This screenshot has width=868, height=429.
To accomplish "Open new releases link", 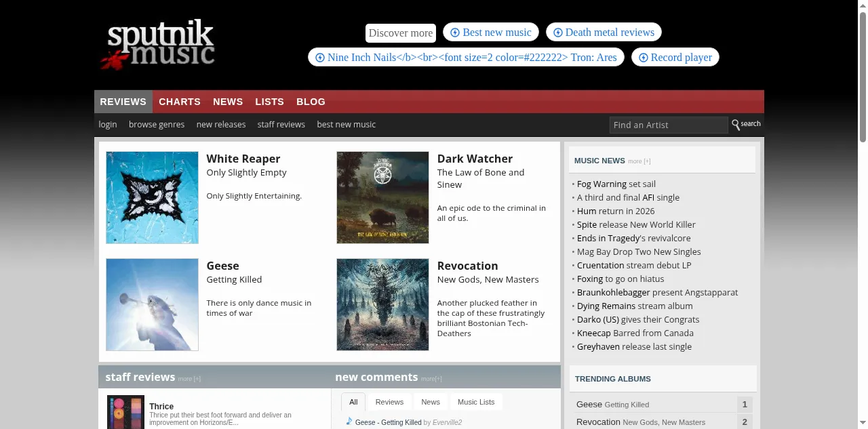I will click(x=221, y=125).
